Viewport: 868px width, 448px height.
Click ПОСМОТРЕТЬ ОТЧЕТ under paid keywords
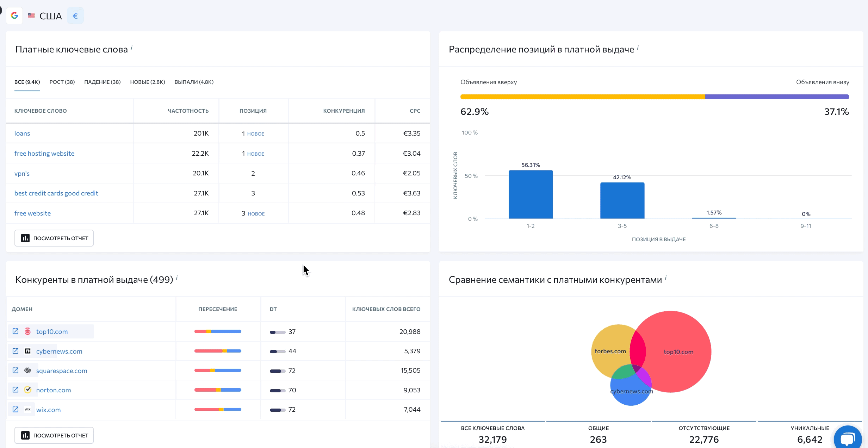tap(54, 238)
